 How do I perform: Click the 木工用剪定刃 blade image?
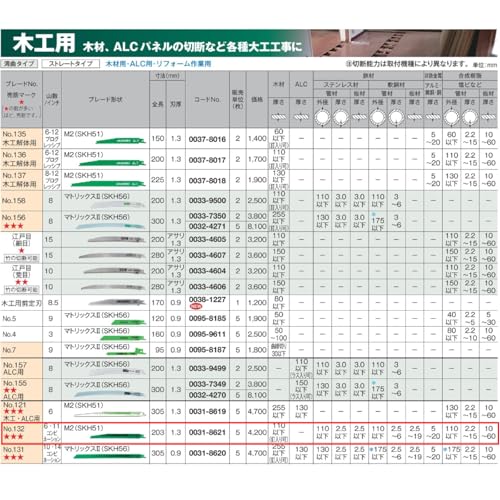coord(117,302)
